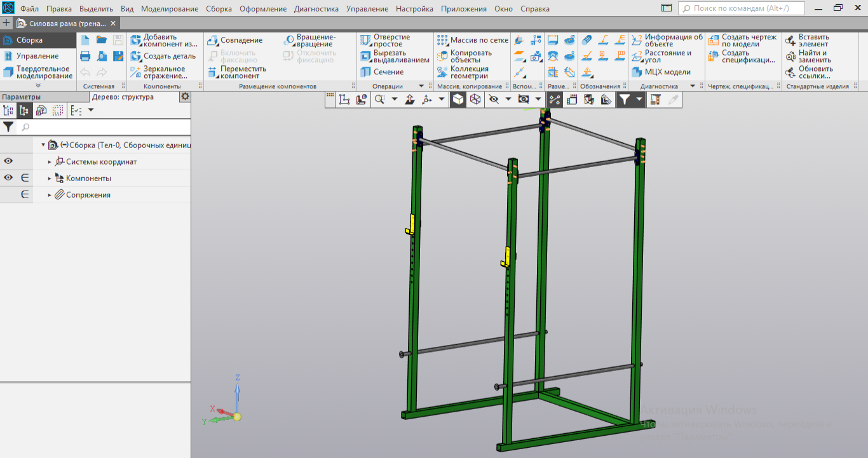Click Вставить элемент button
Viewport: 868px width, 458px height.
click(808, 40)
